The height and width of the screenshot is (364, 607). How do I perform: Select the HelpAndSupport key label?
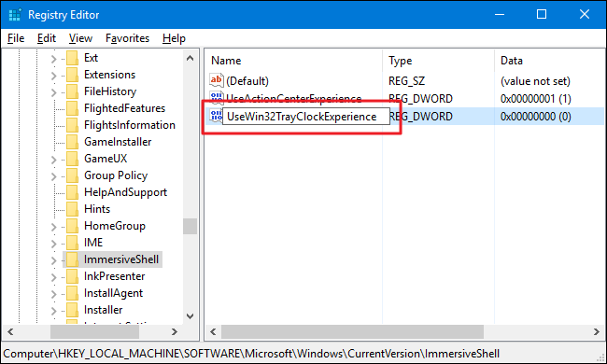tap(125, 192)
